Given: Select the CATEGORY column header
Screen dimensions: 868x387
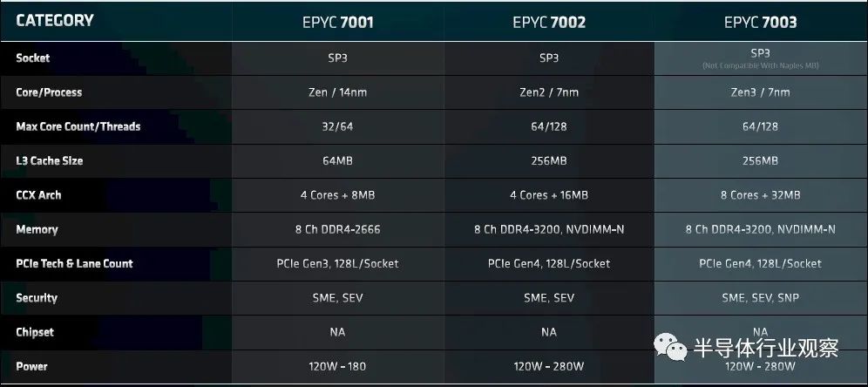Looking at the screenshot, I should (55, 21).
